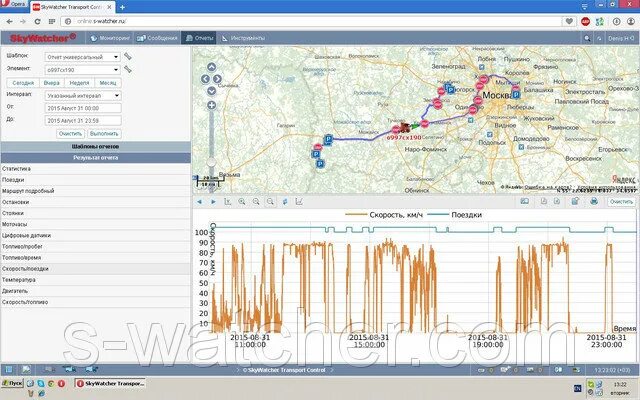Select the Скорость/поездки report row
640x400 pixels.
[96, 269]
